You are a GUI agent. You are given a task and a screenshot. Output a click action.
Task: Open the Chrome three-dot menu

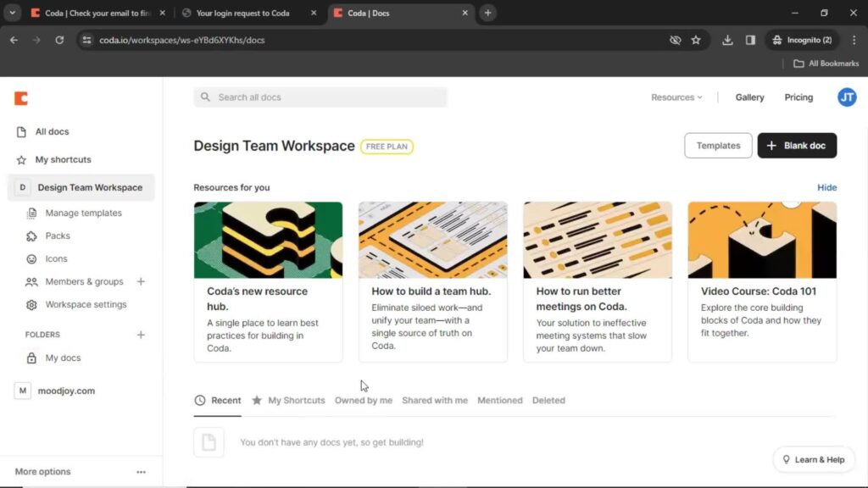coord(854,41)
